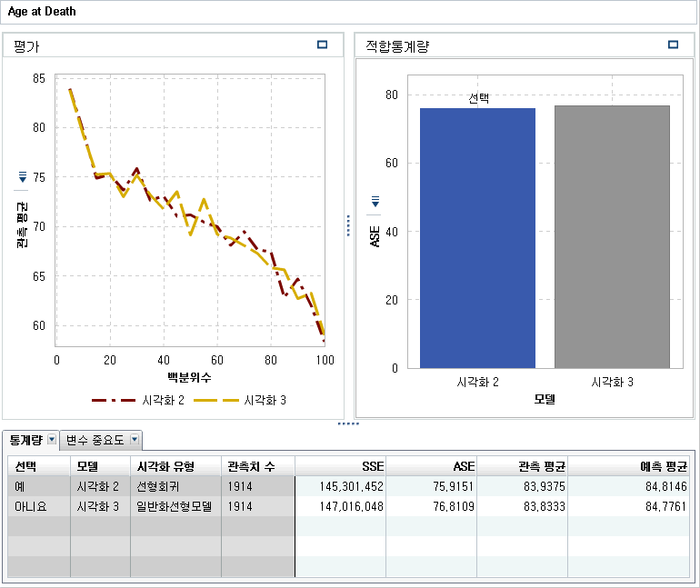Click the 시각화 3 legend line
The image size is (700, 588).
tap(216, 400)
